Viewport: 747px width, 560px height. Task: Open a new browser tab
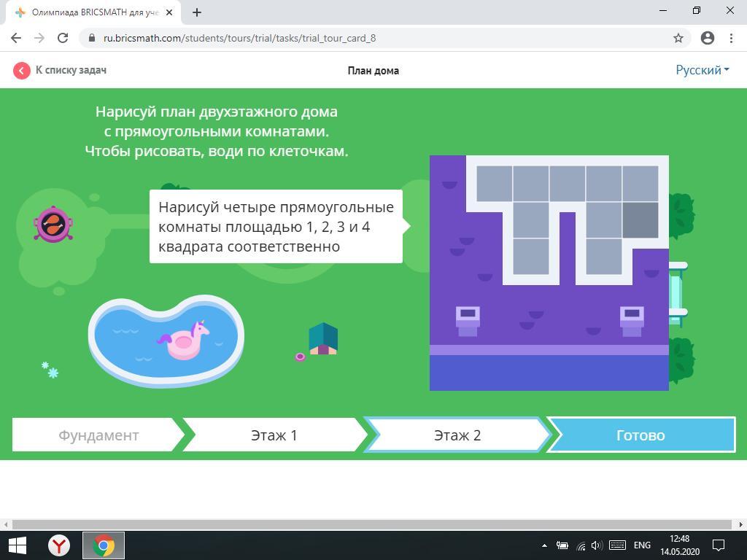(x=197, y=12)
